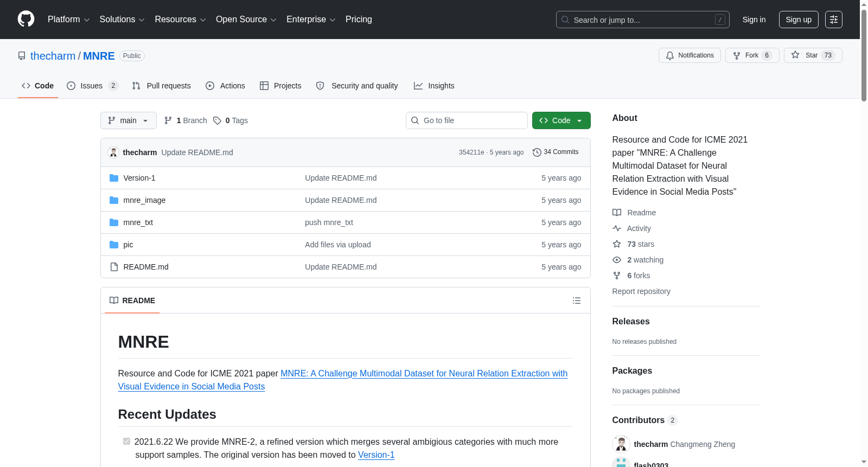
Task: Click Report repository link
Action: [641, 291]
